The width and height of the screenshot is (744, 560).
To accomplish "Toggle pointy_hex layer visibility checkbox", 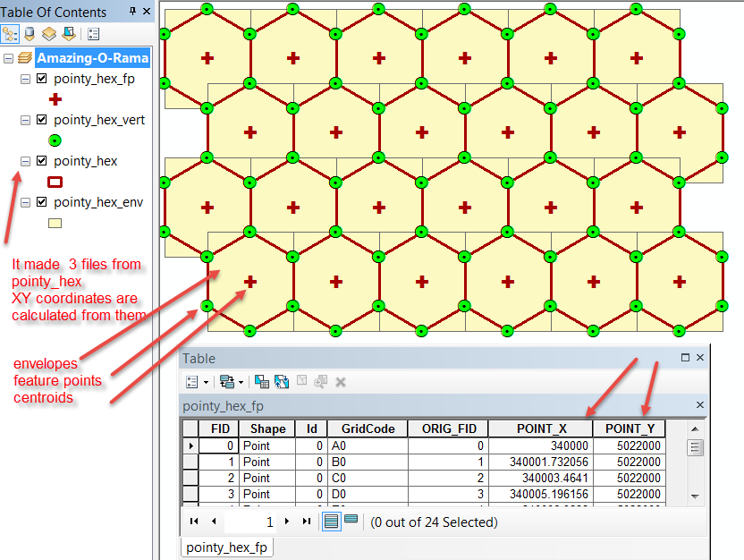I will [x=42, y=161].
